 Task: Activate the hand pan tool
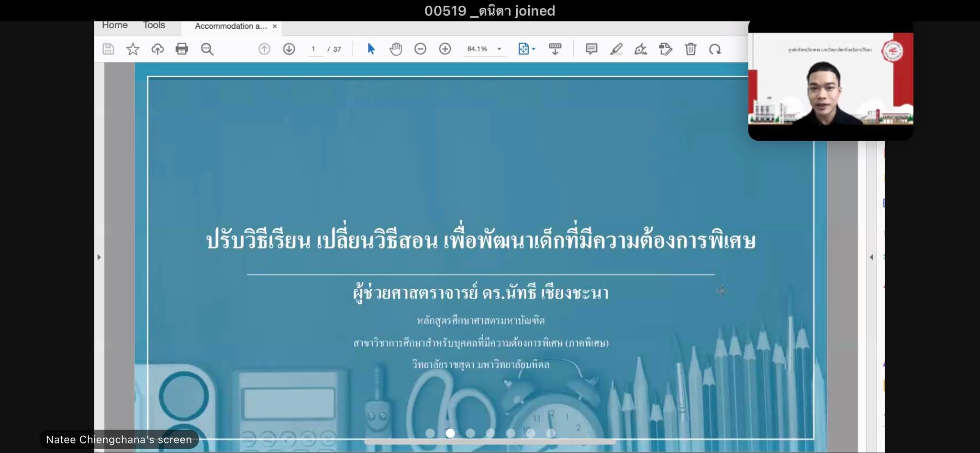click(396, 49)
